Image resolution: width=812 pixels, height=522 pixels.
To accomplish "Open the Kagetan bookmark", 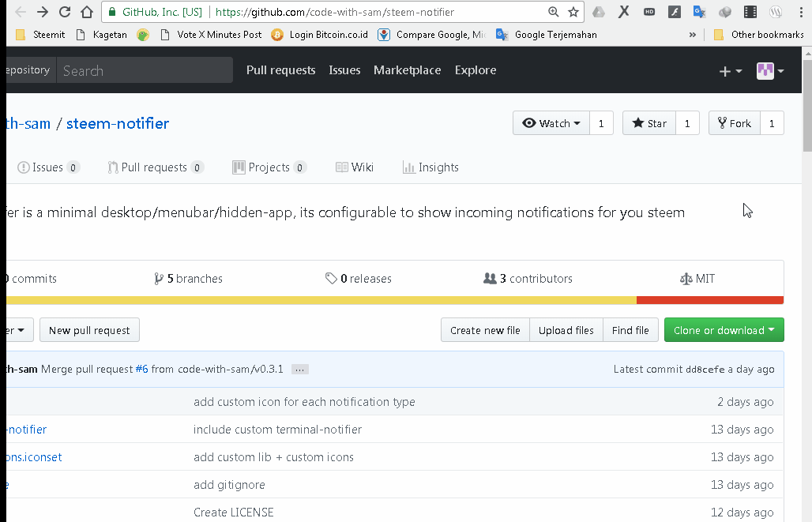I will 101,35.
